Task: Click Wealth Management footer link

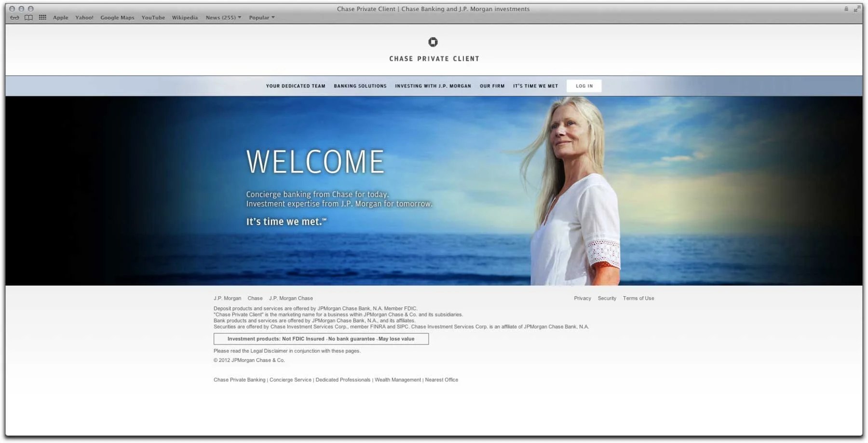Action: 398,380
